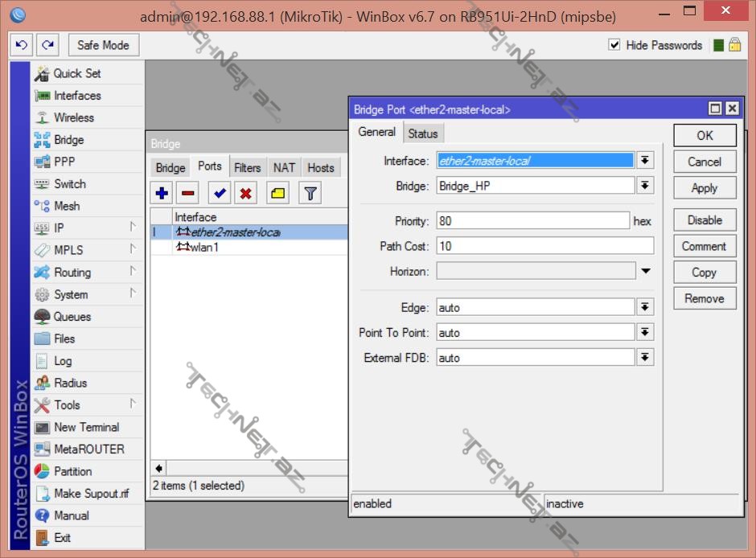Click the blue checkmark enable icon

[219, 193]
